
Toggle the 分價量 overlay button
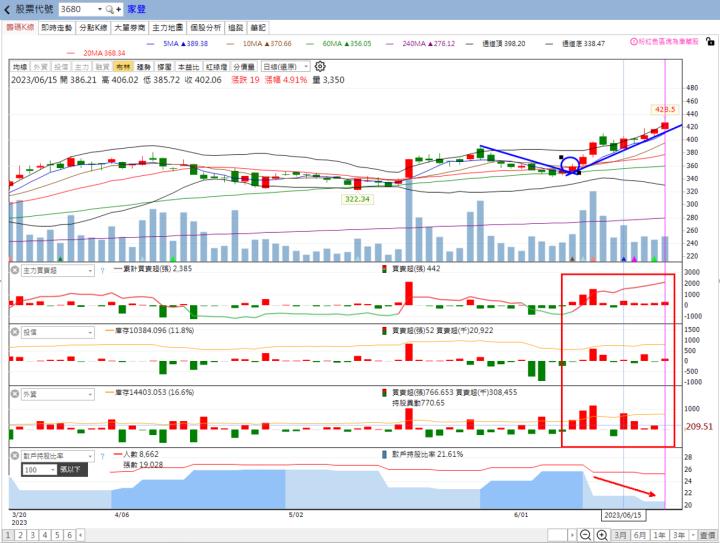pyautogui.click(x=244, y=67)
